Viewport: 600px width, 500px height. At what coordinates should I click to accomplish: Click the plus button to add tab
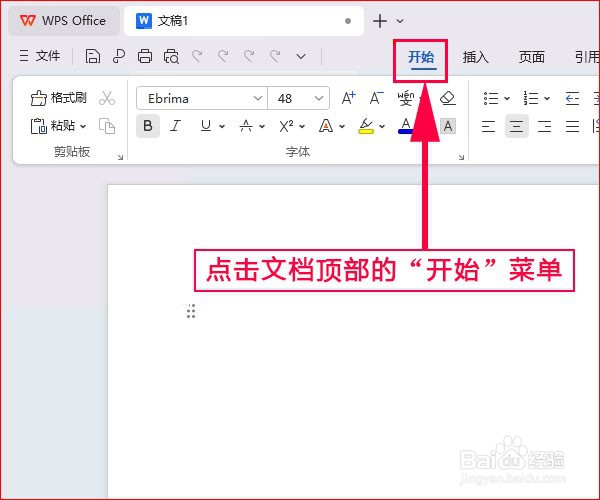pos(380,21)
